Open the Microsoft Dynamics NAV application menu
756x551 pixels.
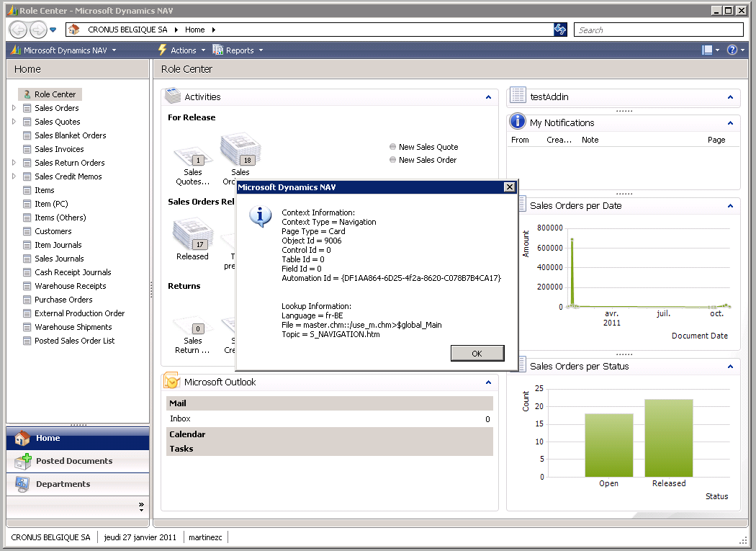click(x=65, y=50)
